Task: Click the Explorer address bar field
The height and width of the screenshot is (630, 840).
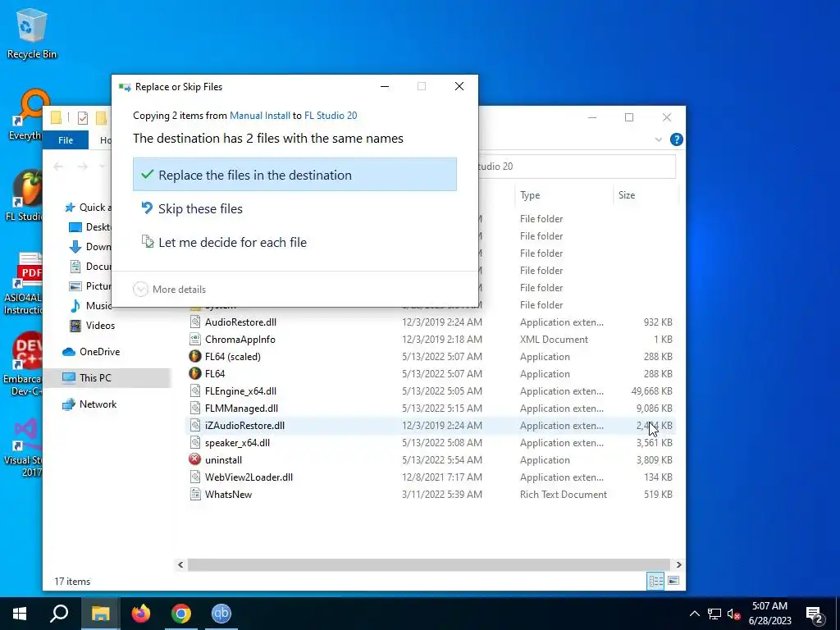Action: point(576,167)
